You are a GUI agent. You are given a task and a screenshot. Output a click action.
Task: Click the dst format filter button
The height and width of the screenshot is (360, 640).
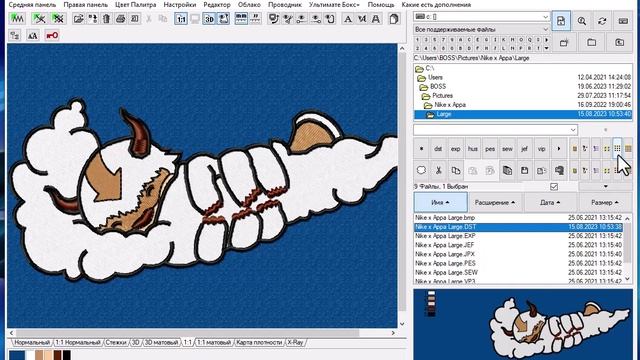(x=438, y=149)
